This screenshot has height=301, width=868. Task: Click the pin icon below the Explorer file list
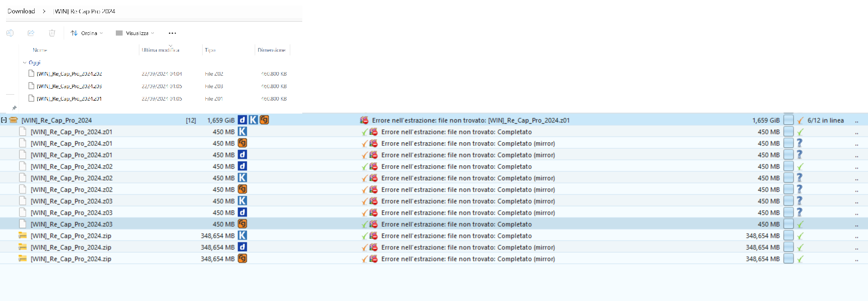pyautogui.click(x=14, y=108)
